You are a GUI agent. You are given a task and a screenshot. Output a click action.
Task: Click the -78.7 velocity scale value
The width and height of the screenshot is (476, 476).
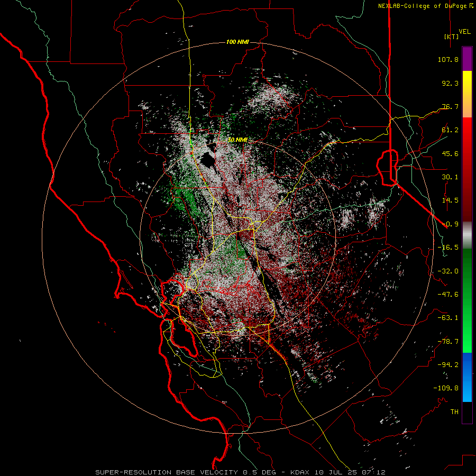click(448, 342)
